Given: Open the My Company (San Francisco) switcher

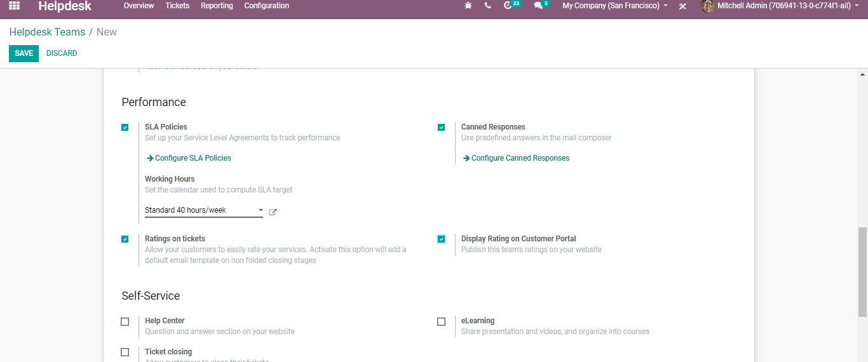Looking at the screenshot, I should coord(614,6).
